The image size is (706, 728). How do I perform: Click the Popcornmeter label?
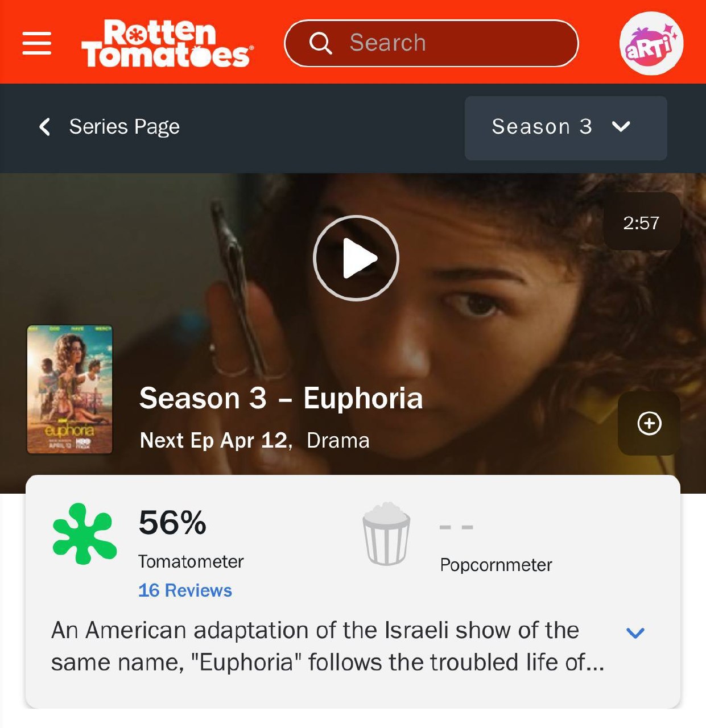coord(496,565)
